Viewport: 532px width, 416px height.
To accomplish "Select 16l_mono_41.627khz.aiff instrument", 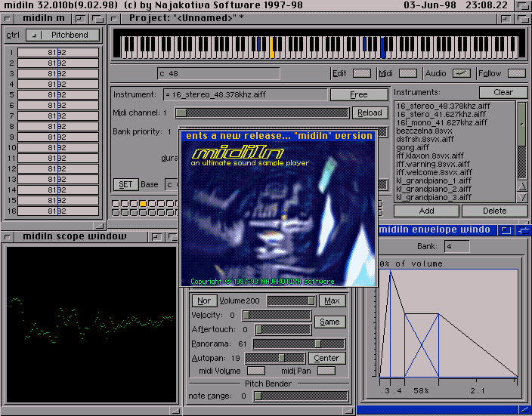I will (441, 122).
